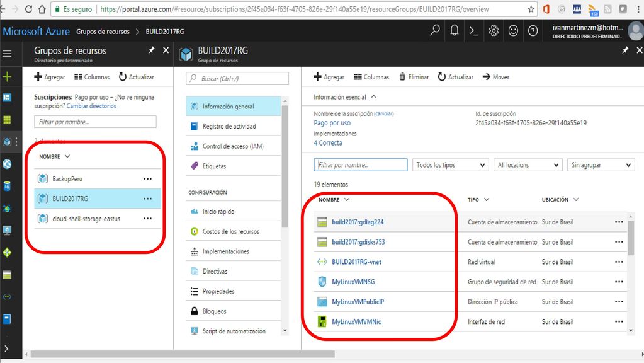Viewport: 644px width, 363px height.
Task: Open the virtual machines monitor sidebar icon
Action: [7, 231]
